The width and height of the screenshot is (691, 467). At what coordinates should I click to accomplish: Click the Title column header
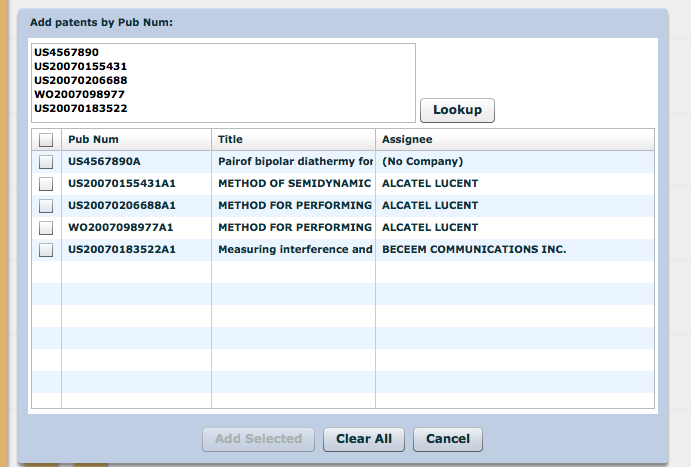[x=293, y=140]
